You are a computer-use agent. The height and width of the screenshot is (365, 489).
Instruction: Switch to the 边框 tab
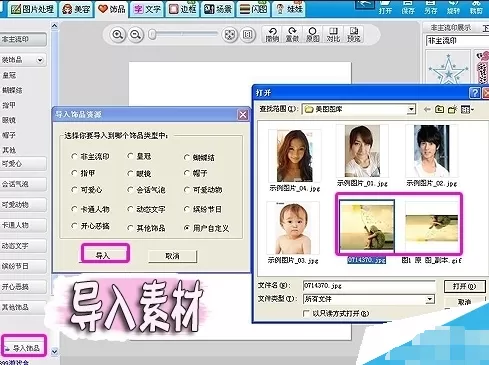182,9
